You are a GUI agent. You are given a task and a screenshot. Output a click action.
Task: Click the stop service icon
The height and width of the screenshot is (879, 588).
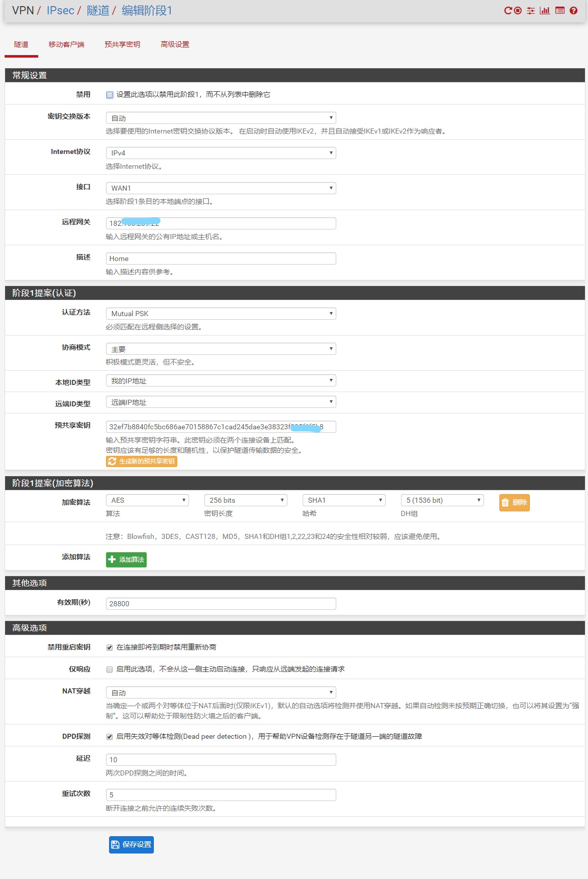(x=518, y=11)
